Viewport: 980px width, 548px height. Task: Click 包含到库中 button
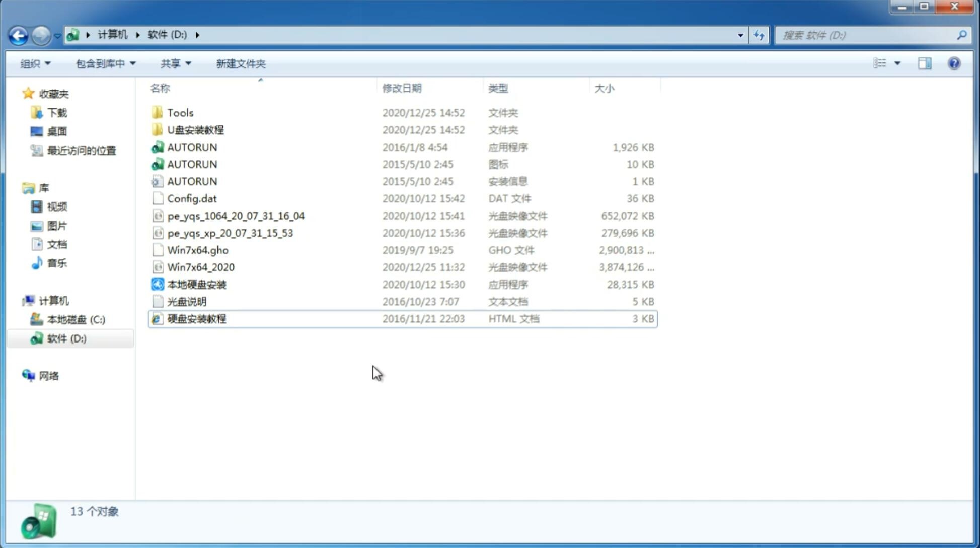point(104,62)
